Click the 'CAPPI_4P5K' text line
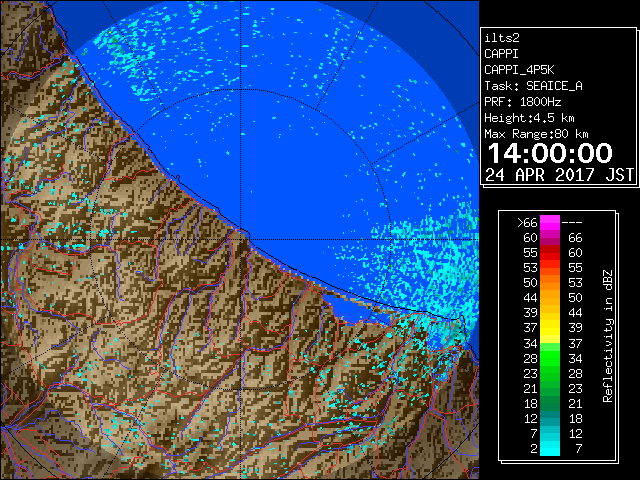The height and width of the screenshot is (480, 640). (x=519, y=70)
